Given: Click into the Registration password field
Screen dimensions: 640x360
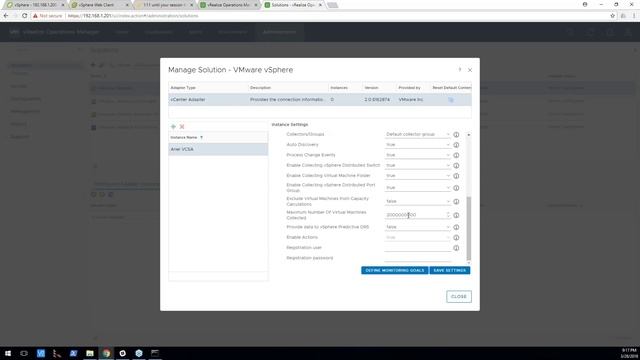Looking at the screenshot, I should click(418, 258).
